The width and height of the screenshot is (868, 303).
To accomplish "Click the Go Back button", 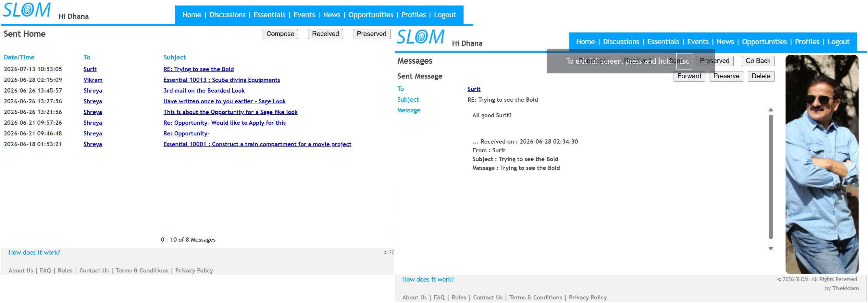I will point(758,61).
